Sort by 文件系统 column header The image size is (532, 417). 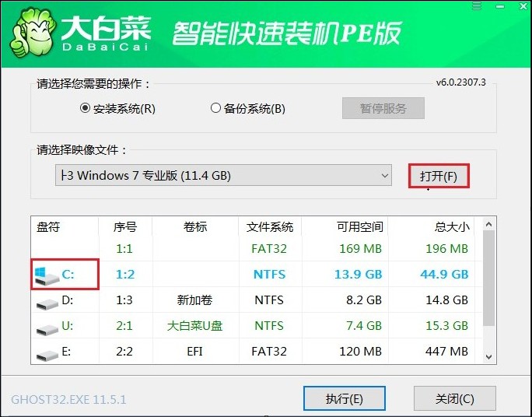[x=269, y=227]
